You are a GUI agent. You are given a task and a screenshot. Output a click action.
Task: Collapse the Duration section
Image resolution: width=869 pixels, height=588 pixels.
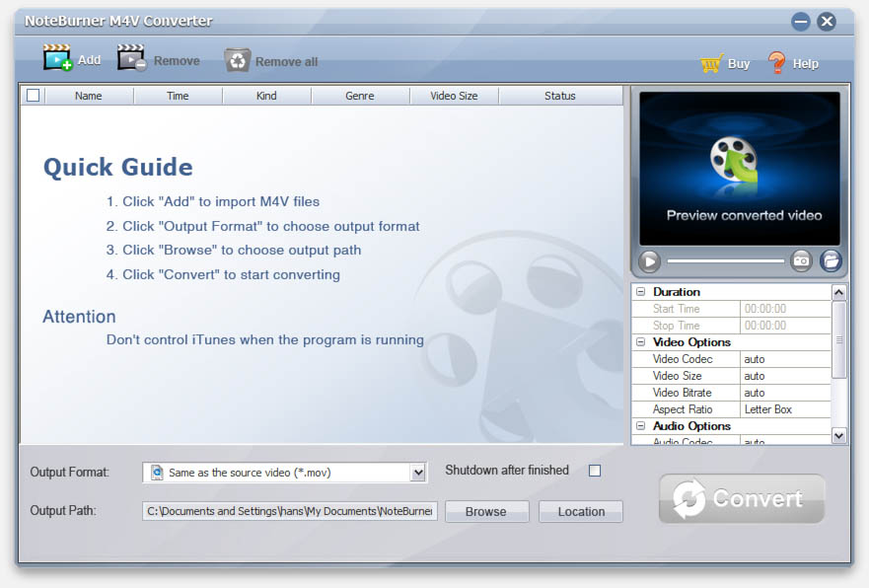tap(641, 291)
